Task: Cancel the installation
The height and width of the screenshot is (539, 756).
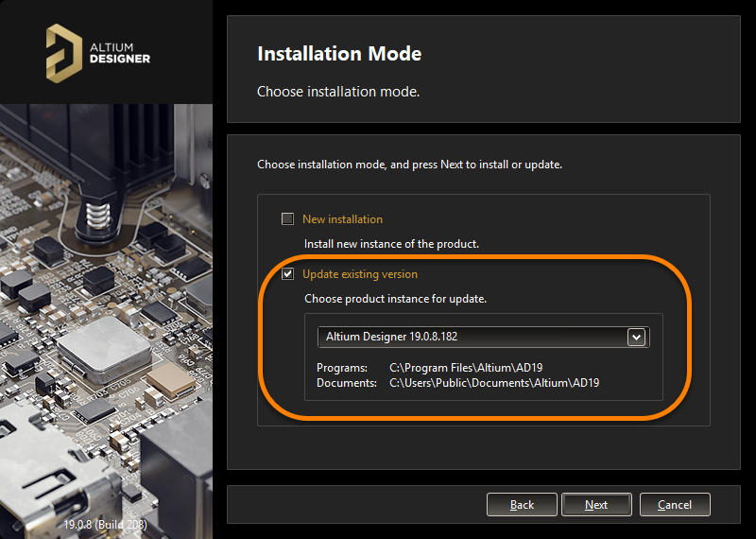Action: click(x=674, y=505)
